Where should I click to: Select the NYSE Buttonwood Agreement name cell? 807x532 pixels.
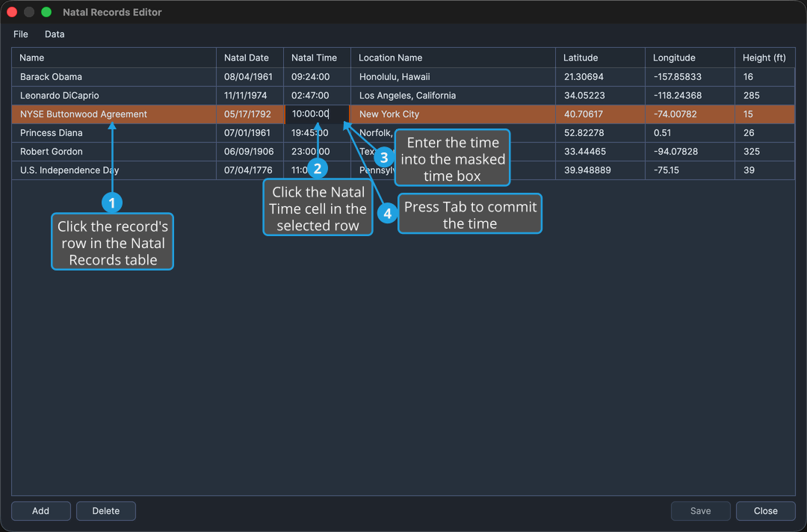pos(114,114)
